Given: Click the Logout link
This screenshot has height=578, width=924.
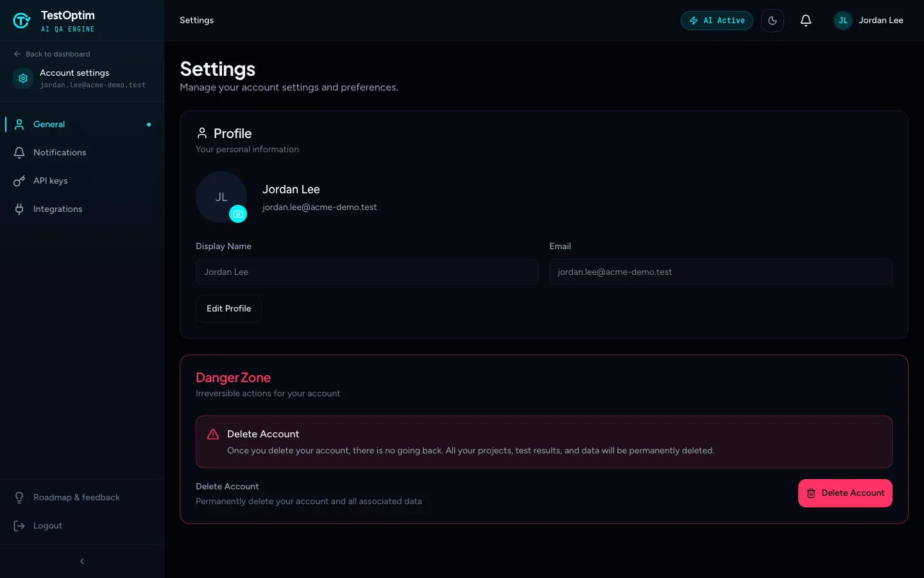Looking at the screenshot, I should pyautogui.click(x=82, y=525).
